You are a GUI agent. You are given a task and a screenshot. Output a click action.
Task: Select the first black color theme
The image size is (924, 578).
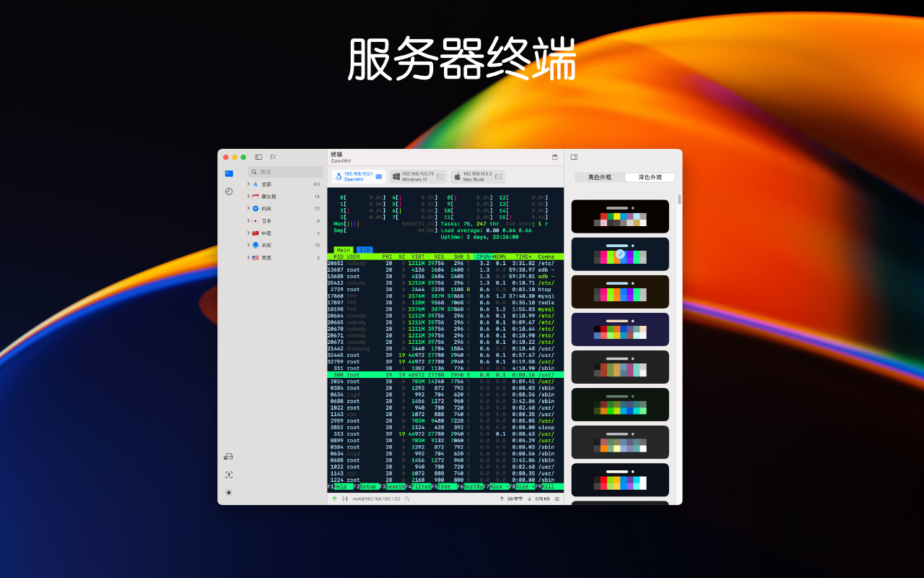point(620,217)
